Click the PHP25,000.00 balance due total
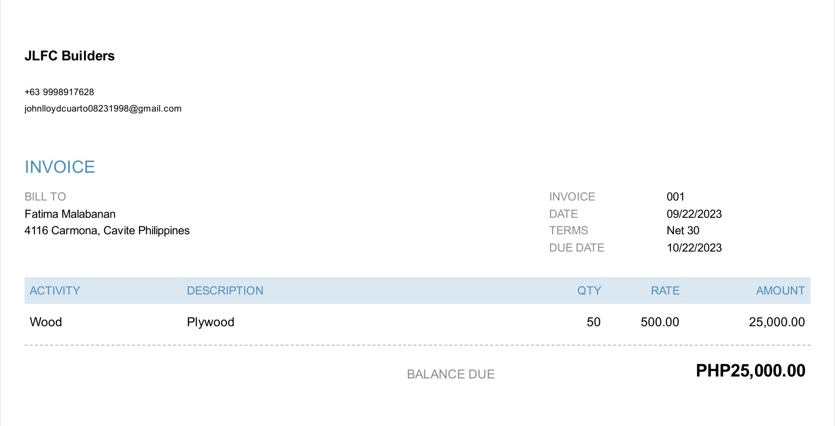This screenshot has height=426, width=835. 750,371
